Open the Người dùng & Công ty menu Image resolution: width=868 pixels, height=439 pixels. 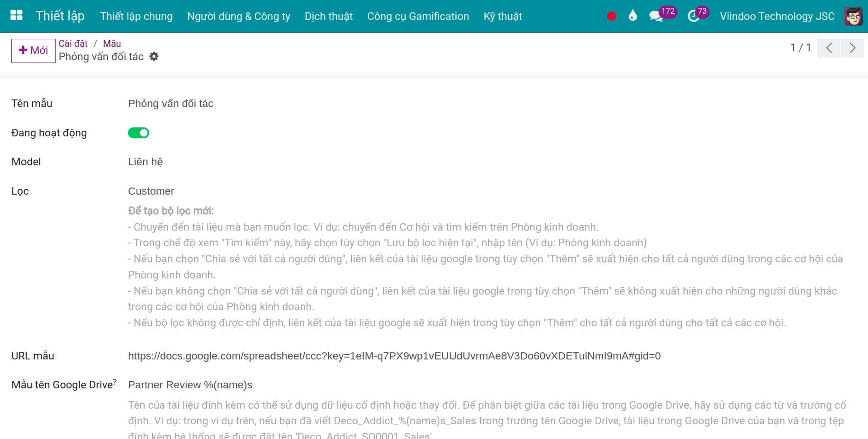click(239, 16)
